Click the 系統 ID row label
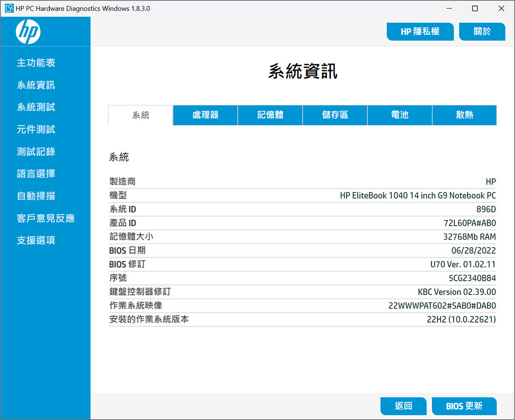 (123, 209)
